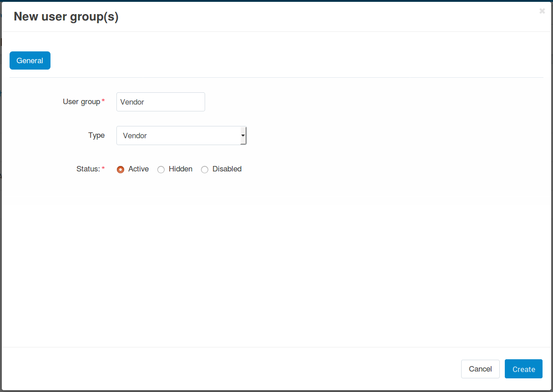Cancel the new user group
The width and height of the screenshot is (553, 392).
(480, 369)
